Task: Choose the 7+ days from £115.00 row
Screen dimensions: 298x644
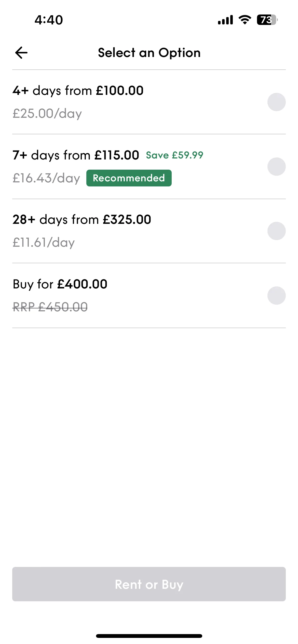Action: tap(149, 167)
